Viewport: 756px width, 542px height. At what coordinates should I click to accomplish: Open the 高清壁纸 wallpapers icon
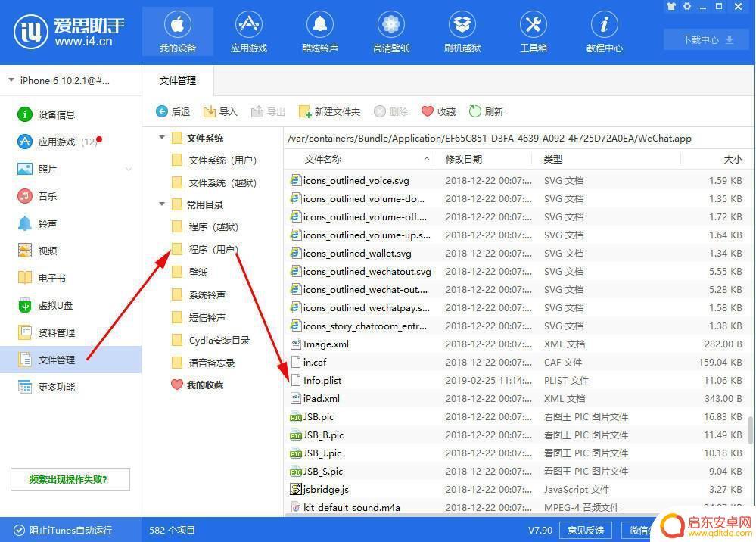tap(391, 32)
